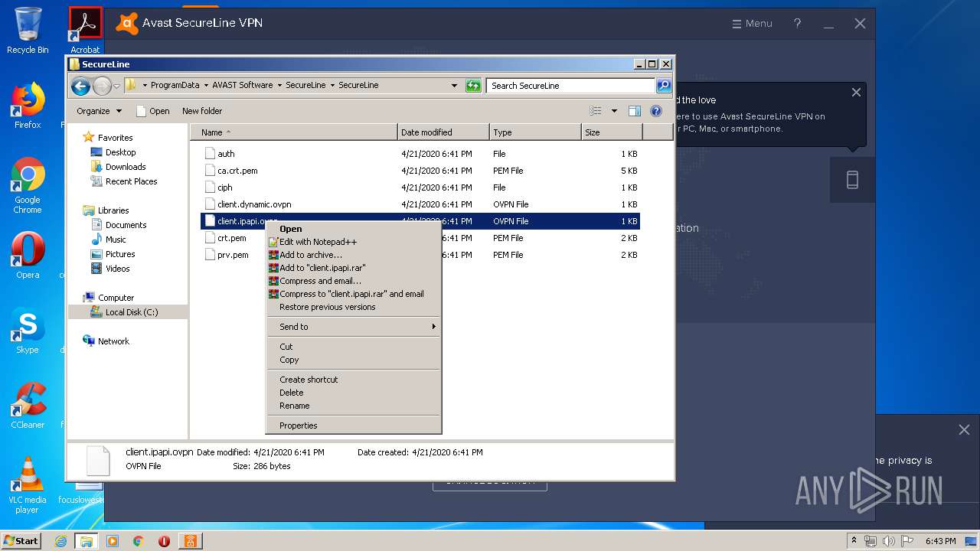Click the phone device icon in Avast
This screenshot has width=980, height=551.
pos(852,180)
